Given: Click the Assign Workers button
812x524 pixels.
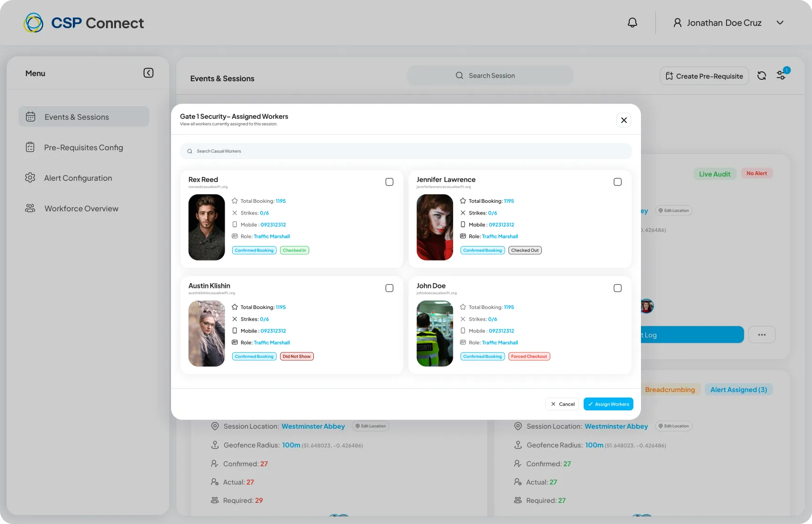Looking at the screenshot, I should [x=609, y=404].
